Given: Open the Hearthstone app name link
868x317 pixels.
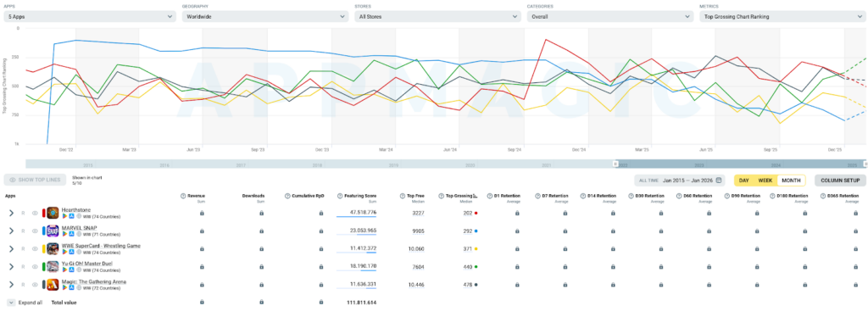Looking at the screenshot, I should pos(75,209).
